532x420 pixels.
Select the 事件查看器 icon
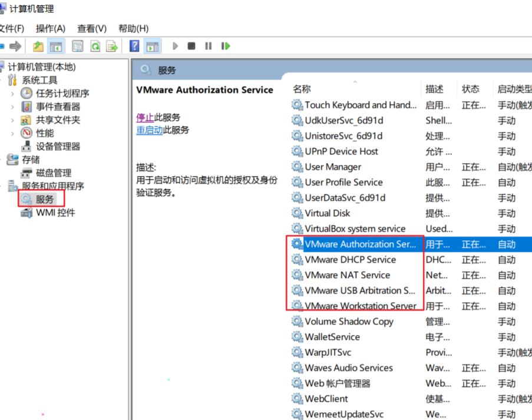(27, 107)
